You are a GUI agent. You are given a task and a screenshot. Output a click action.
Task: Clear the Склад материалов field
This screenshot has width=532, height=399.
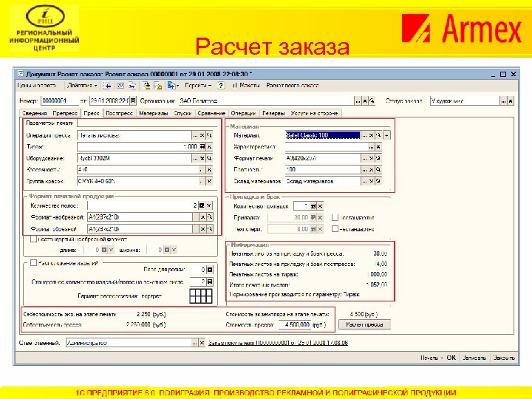(371, 181)
